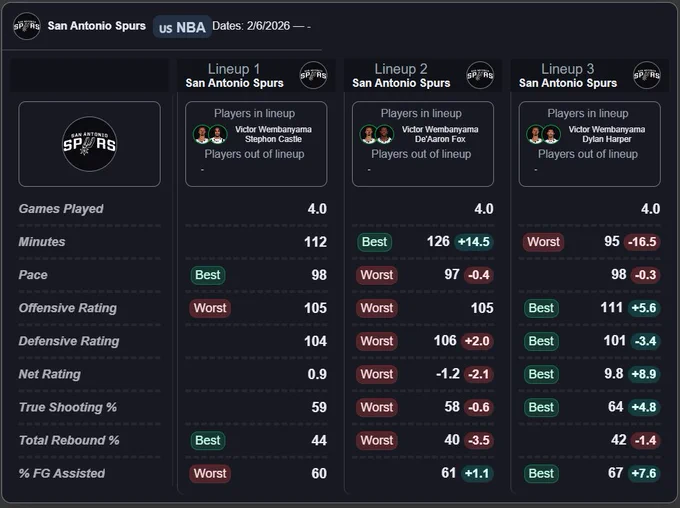Image resolution: width=680 pixels, height=508 pixels.
Task: Click Worst badge on Lineup 2 Defensive Rating
Action: coord(377,341)
